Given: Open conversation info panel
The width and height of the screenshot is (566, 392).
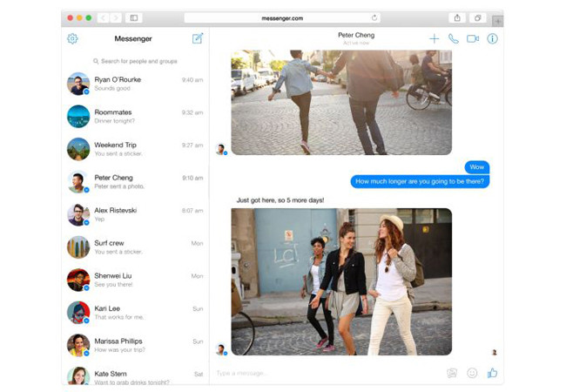Looking at the screenshot, I should pyautogui.click(x=492, y=38).
